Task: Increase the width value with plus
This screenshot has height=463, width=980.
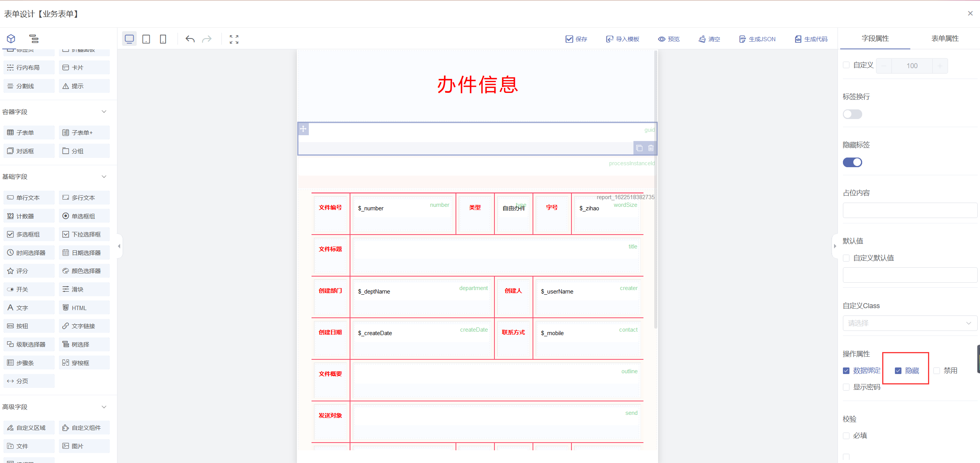Action: pyautogui.click(x=940, y=66)
